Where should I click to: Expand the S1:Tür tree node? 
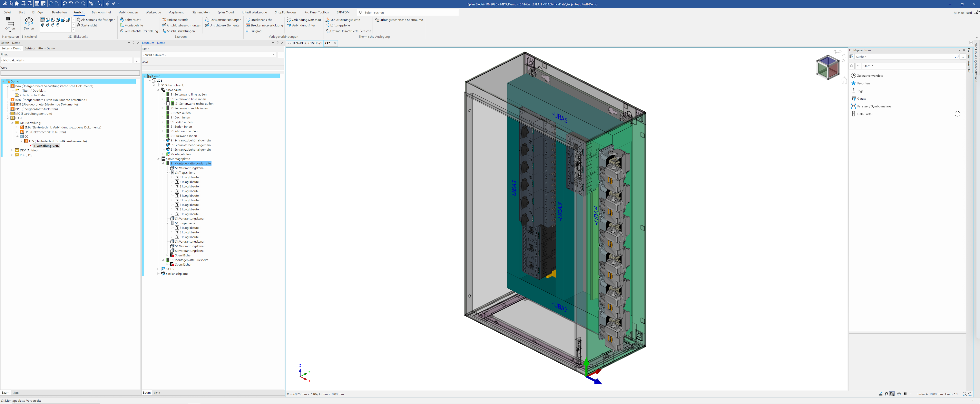pos(158,269)
